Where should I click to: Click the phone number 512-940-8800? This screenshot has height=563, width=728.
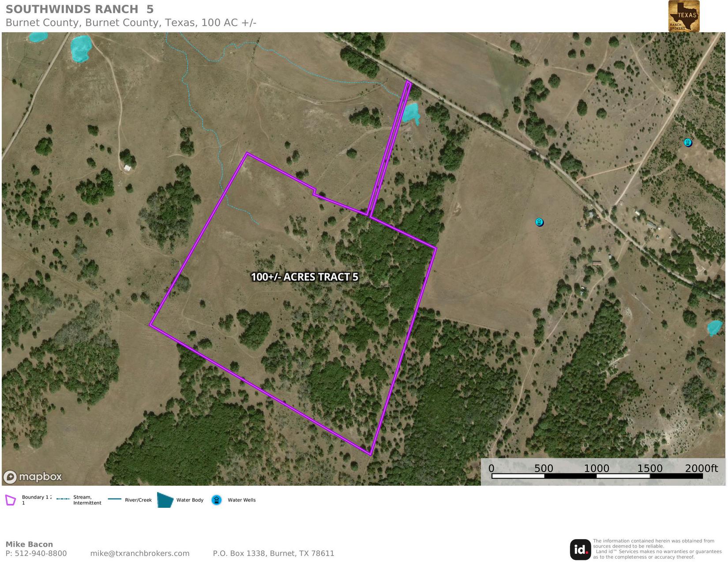tap(41, 553)
